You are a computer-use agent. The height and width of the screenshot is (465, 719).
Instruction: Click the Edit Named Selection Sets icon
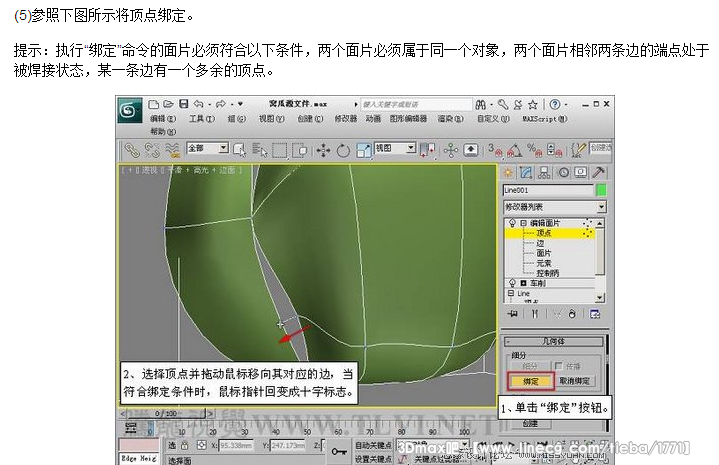tap(579, 150)
